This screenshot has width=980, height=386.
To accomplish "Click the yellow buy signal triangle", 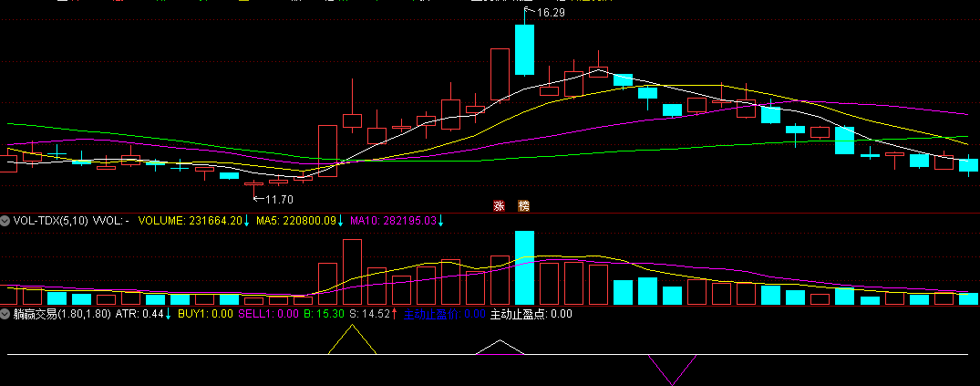I will (x=353, y=339).
